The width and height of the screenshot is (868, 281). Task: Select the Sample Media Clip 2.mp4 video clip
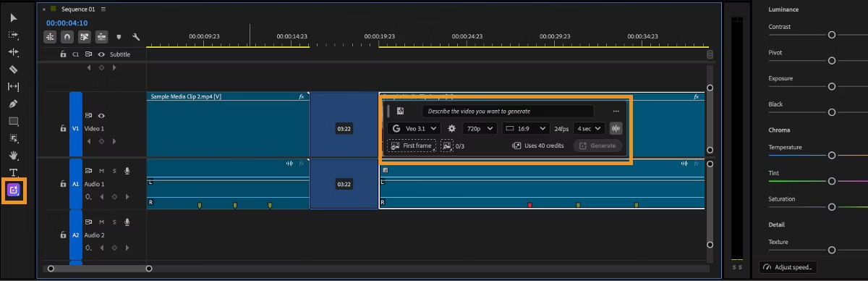pyautogui.click(x=228, y=125)
